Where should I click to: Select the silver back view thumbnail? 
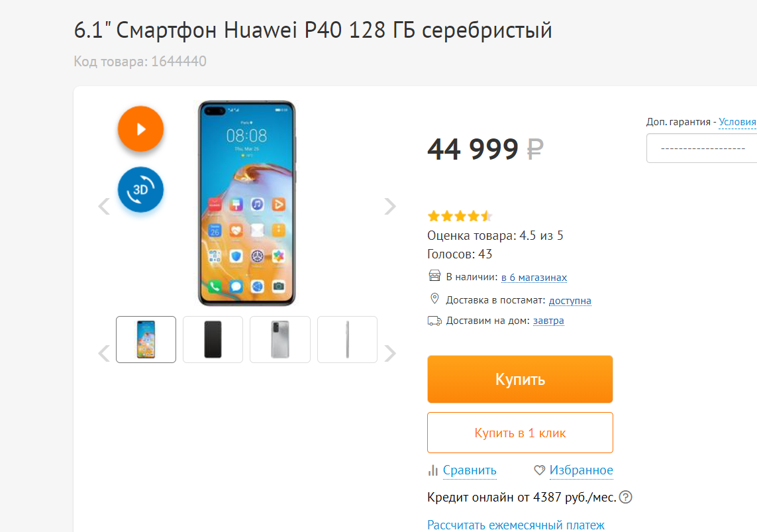pyautogui.click(x=280, y=339)
